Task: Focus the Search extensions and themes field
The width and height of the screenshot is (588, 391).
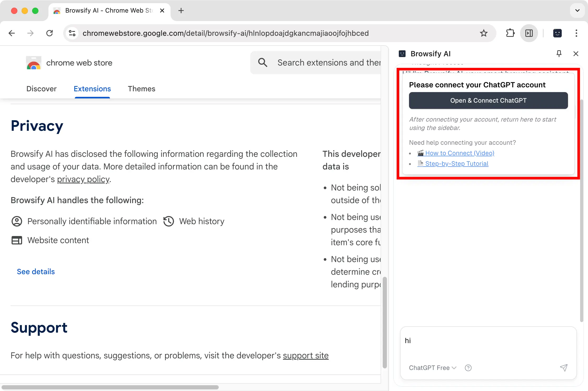Action: tap(316, 63)
